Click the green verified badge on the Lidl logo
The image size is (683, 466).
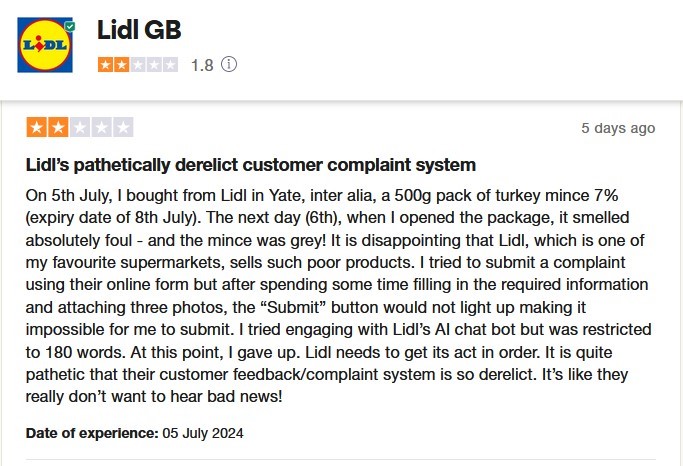(x=68, y=24)
